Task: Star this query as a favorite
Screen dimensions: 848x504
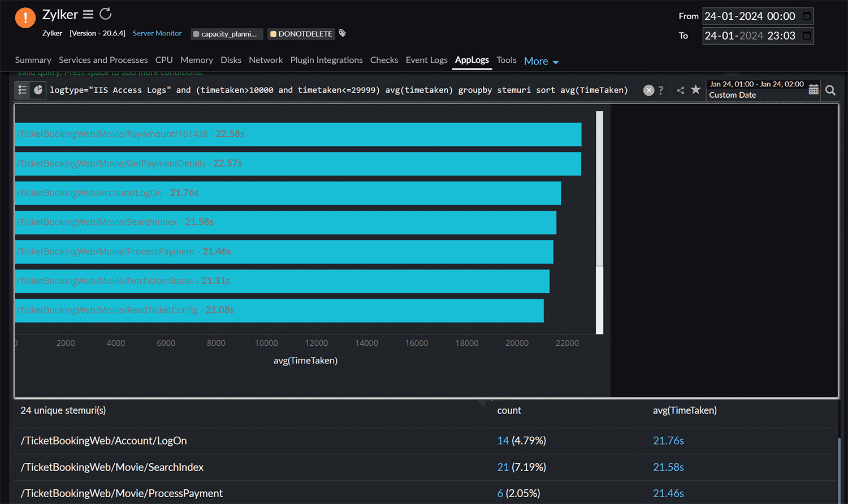Action: pyautogui.click(x=696, y=90)
